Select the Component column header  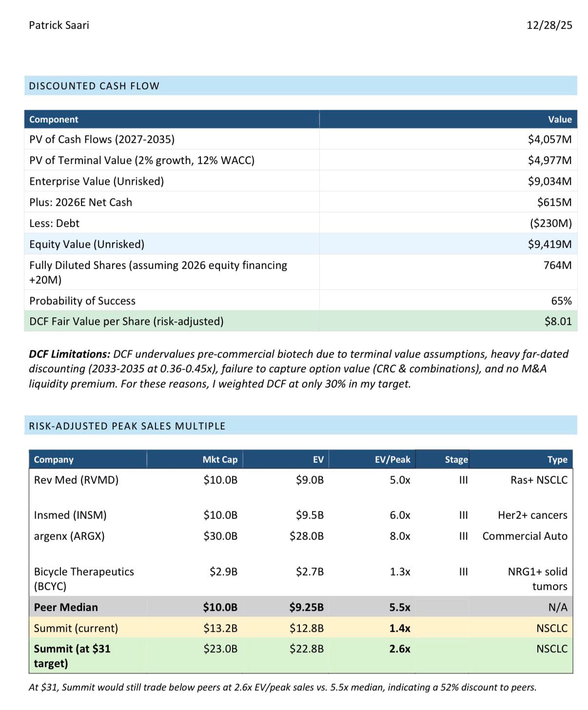coord(54,120)
